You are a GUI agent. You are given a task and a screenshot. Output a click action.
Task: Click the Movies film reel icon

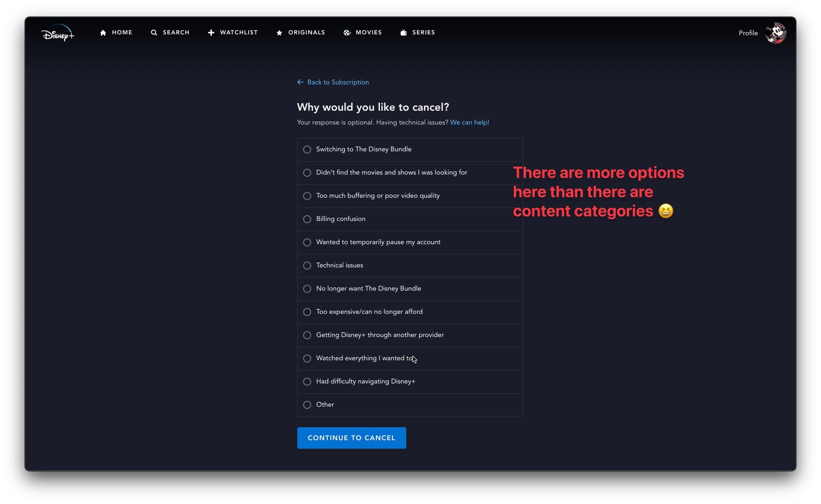(x=347, y=33)
